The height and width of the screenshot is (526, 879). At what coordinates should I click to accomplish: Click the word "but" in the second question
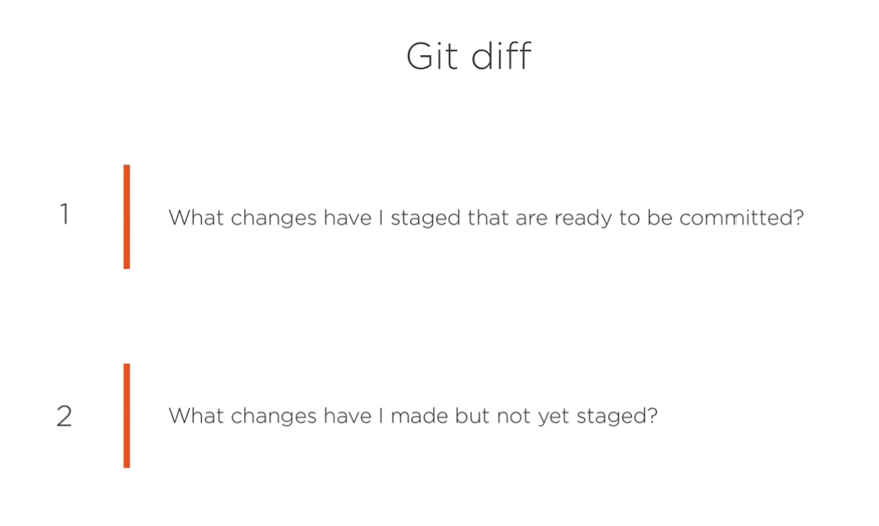pos(475,416)
